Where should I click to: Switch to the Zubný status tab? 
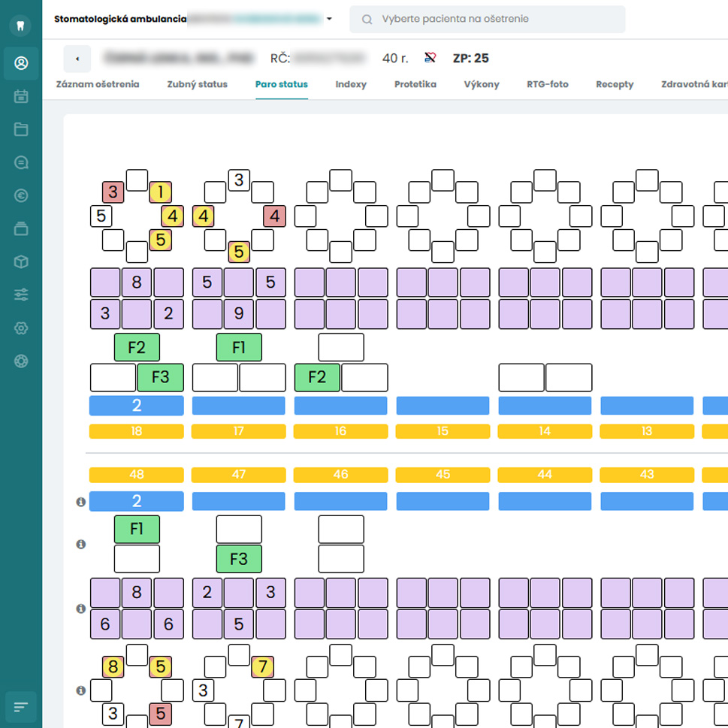[x=197, y=84]
